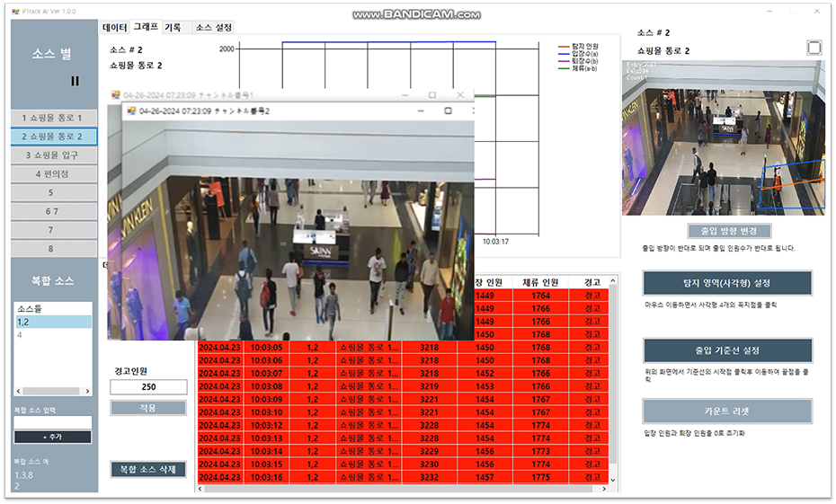Viewport: 836px width, 504px height.
Task: Select source slot 7
Action: pos(53,230)
